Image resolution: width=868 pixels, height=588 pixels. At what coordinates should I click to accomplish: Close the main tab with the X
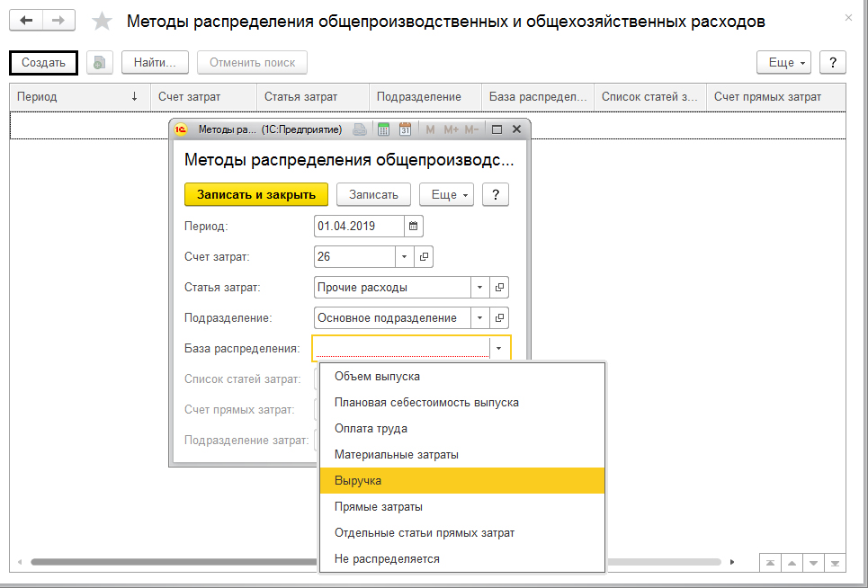click(x=848, y=18)
